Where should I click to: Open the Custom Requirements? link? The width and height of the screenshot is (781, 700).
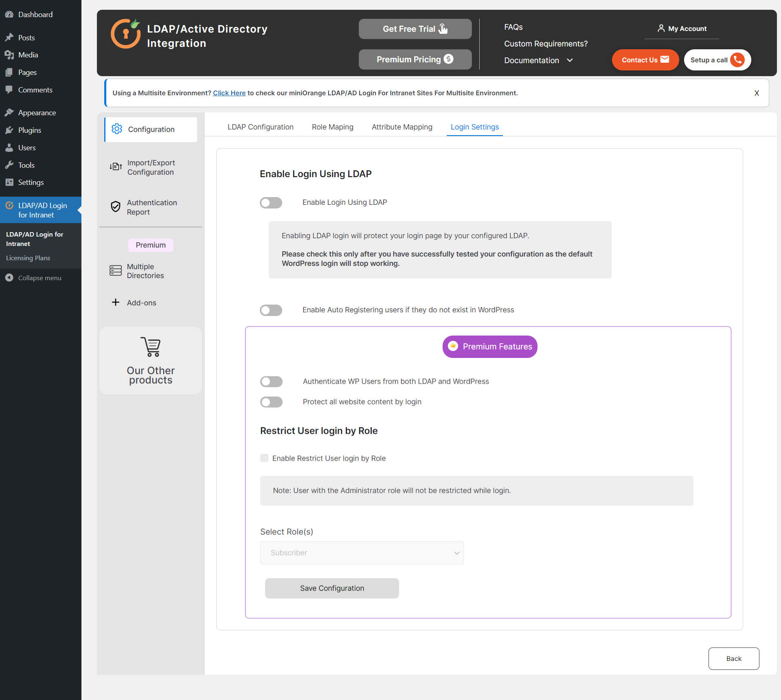point(546,44)
